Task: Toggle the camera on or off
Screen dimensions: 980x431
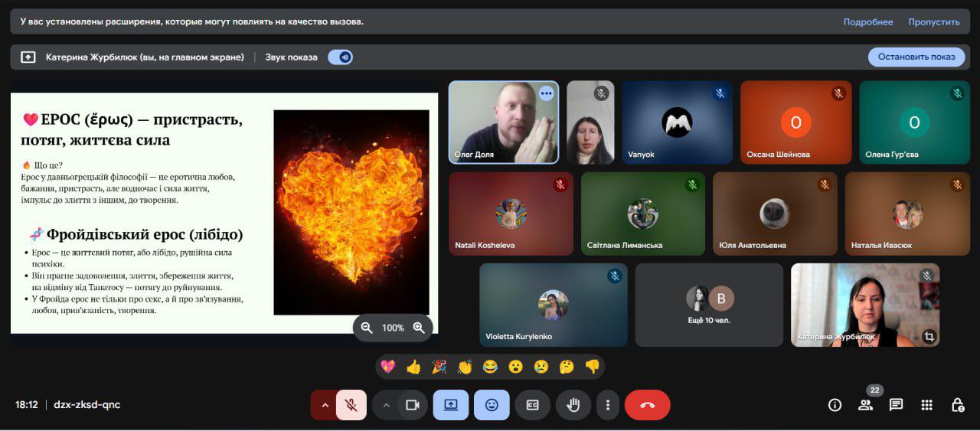Action: pyautogui.click(x=413, y=405)
